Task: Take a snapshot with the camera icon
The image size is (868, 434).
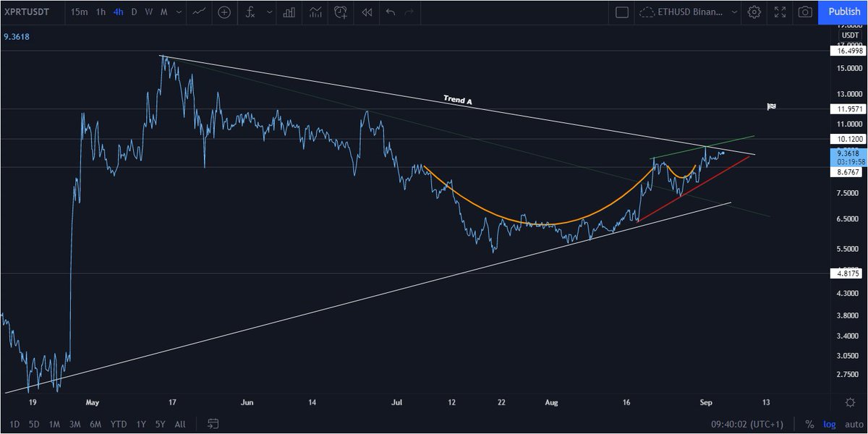Action: point(804,12)
